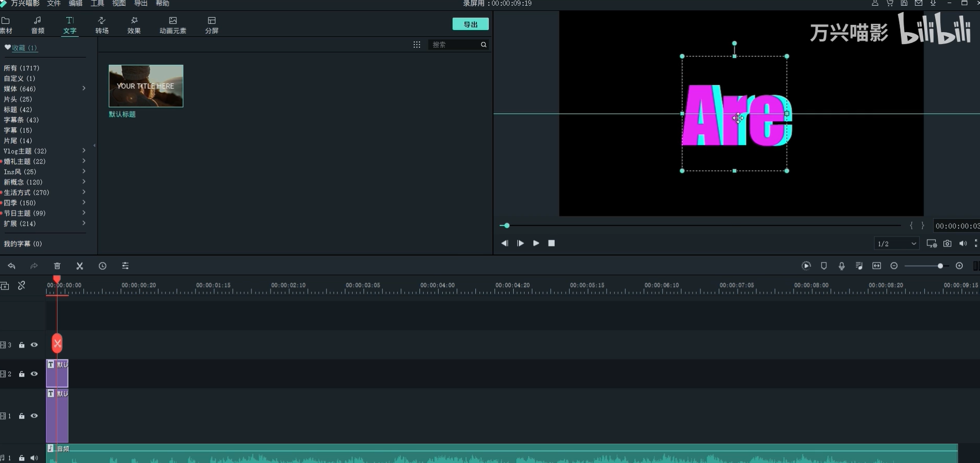Hide track 3 using eye icon
The image size is (980, 463).
pos(34,345)
